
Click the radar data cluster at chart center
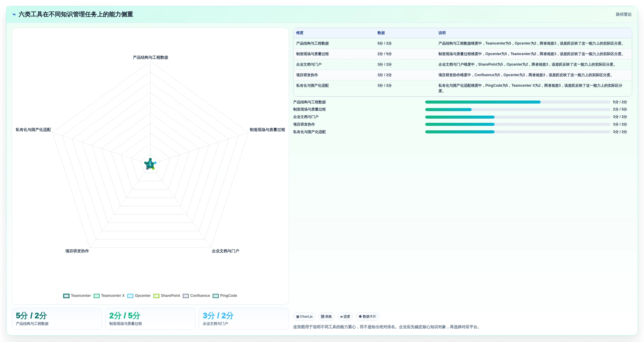click(150, 164)
